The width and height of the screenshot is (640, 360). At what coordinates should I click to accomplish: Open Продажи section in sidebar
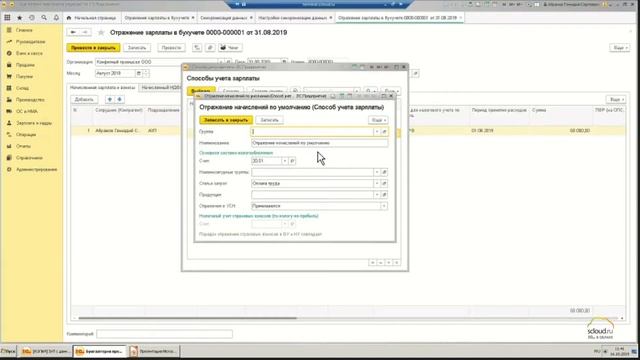(x=25, y=65)
